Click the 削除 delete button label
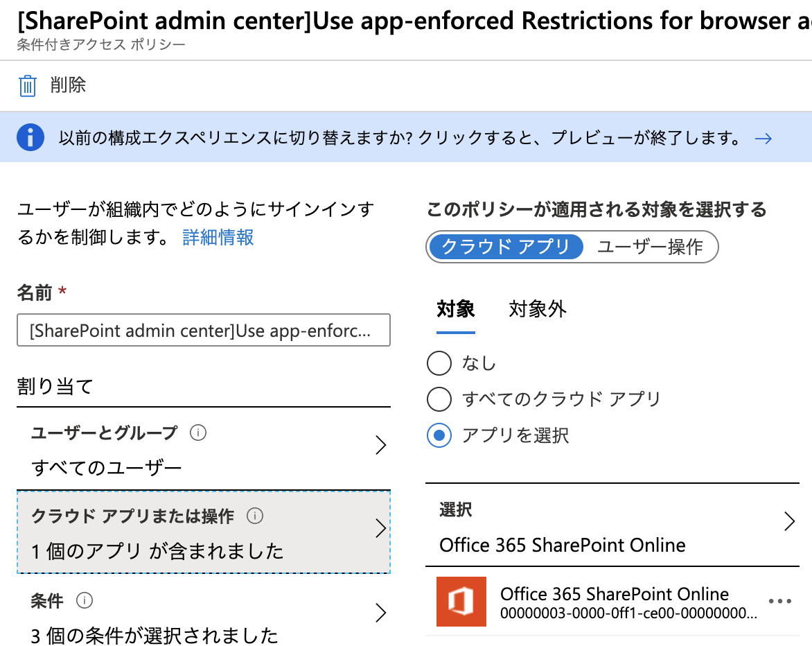This screenshot has width=812, height=646. (x=68, y=85)
